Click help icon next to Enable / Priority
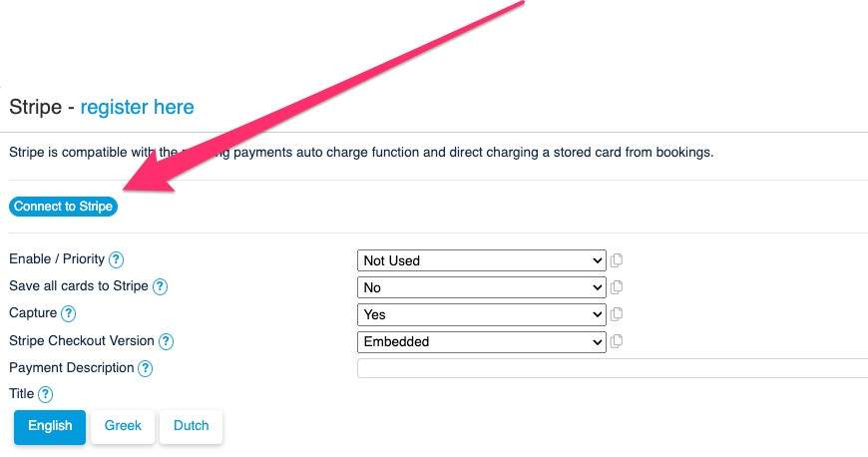The image size is (868, 457). point(116,259)
